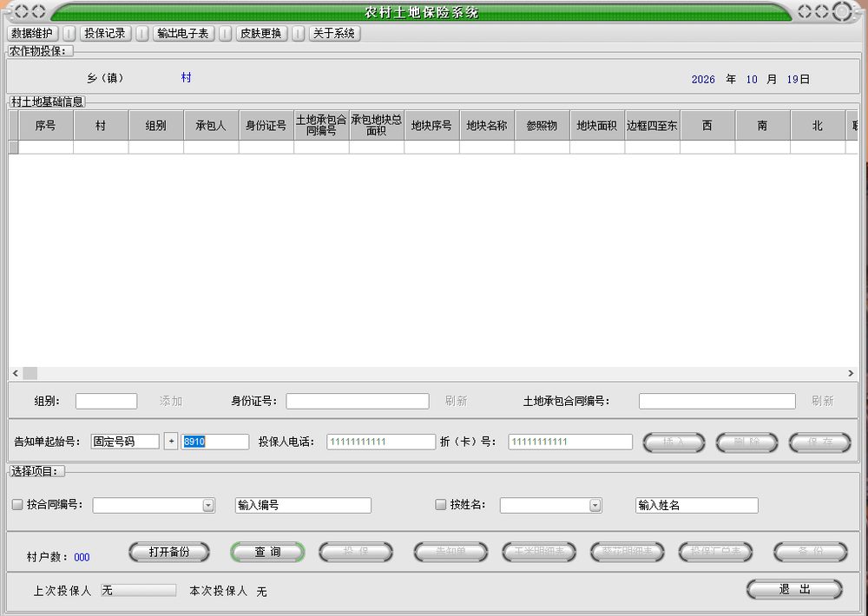Viewport: 868px width, 616px height.
Task: Click the 葵花明细表 button
Action: pos(628,552)
